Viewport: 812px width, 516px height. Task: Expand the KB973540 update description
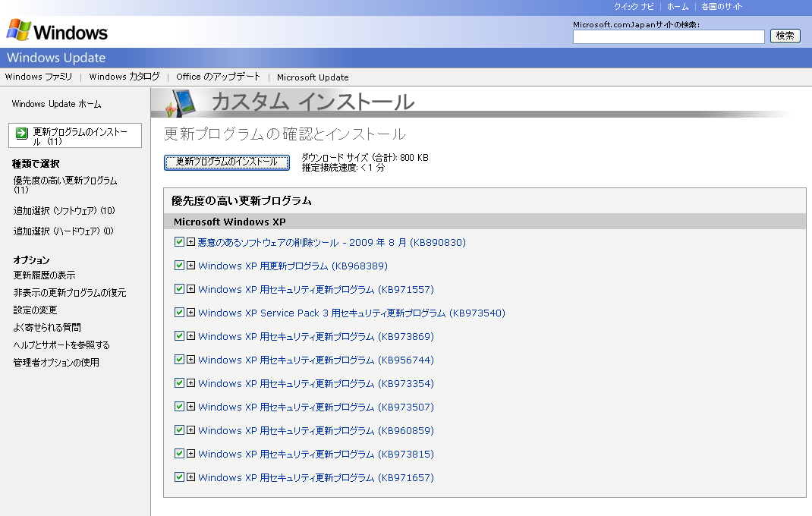click(x=190, y=313)
